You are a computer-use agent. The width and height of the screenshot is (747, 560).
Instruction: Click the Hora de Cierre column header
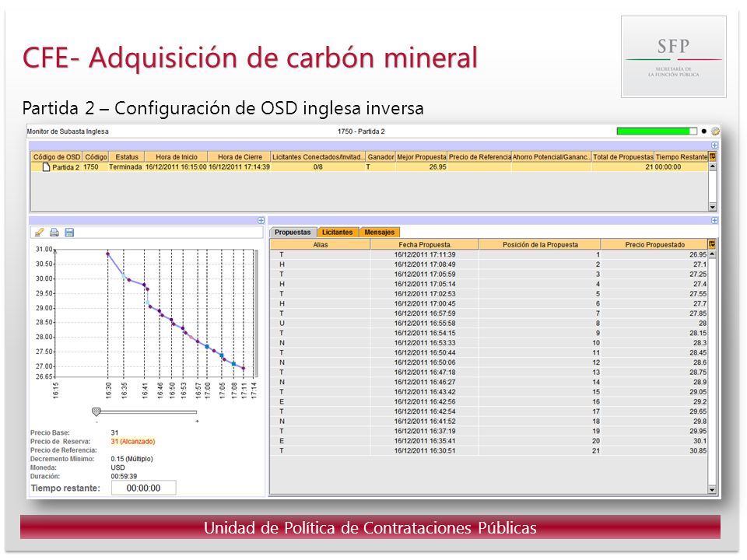point(240,156)
